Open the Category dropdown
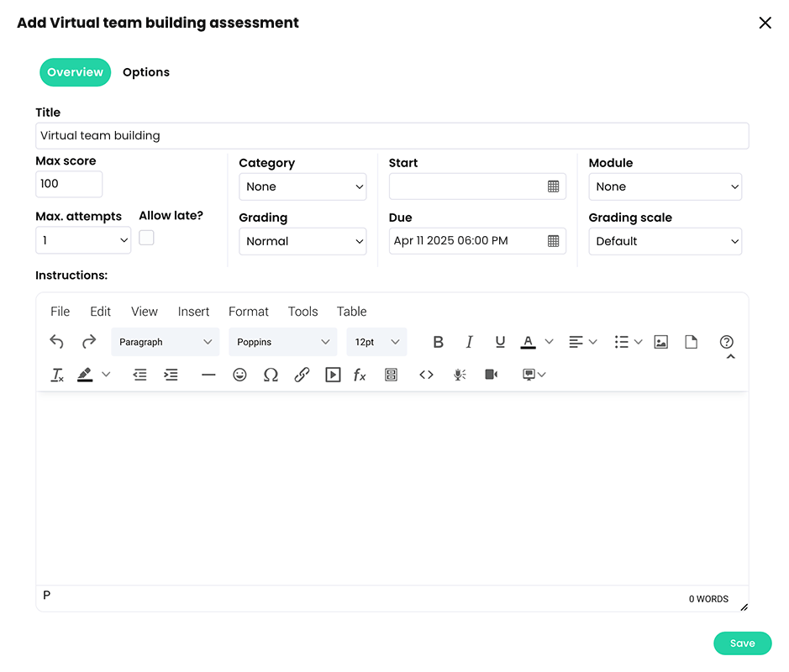 click(302, 186)
